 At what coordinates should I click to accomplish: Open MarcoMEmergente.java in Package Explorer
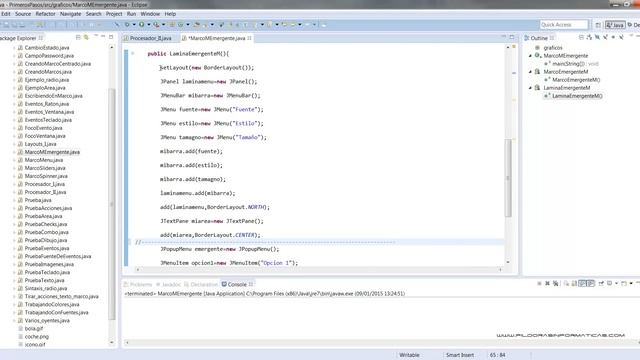click(52, 152)
